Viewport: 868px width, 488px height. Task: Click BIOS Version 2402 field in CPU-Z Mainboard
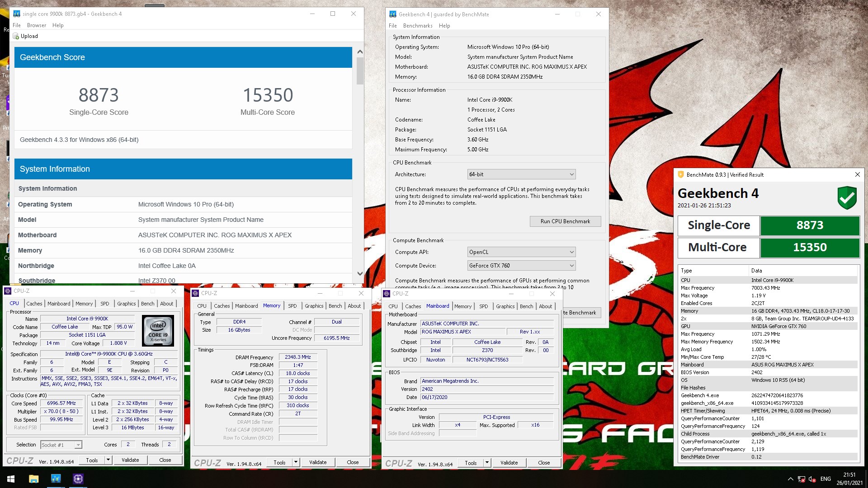[x=487, y=389]
